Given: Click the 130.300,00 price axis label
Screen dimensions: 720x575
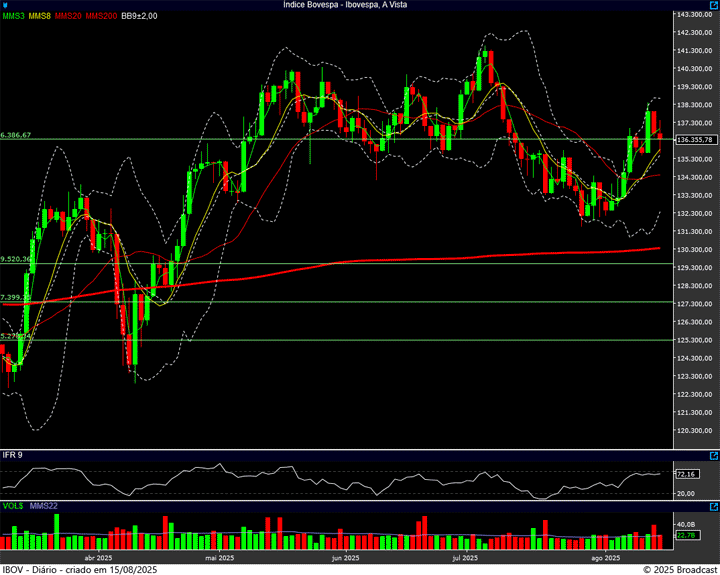Looking at the screenshot, I should 695,249.
